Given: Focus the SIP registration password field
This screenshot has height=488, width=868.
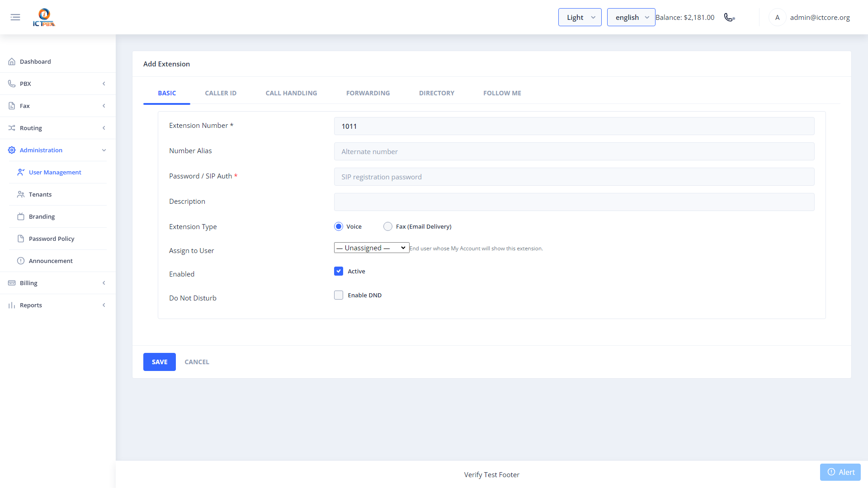Looking at the screenshot, I should [x=574, y=177].
